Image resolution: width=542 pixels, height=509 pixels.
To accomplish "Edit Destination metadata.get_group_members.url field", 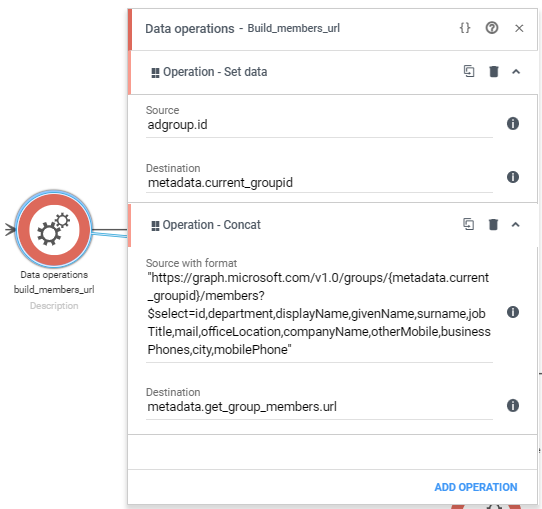I will [x=319, y=407].
